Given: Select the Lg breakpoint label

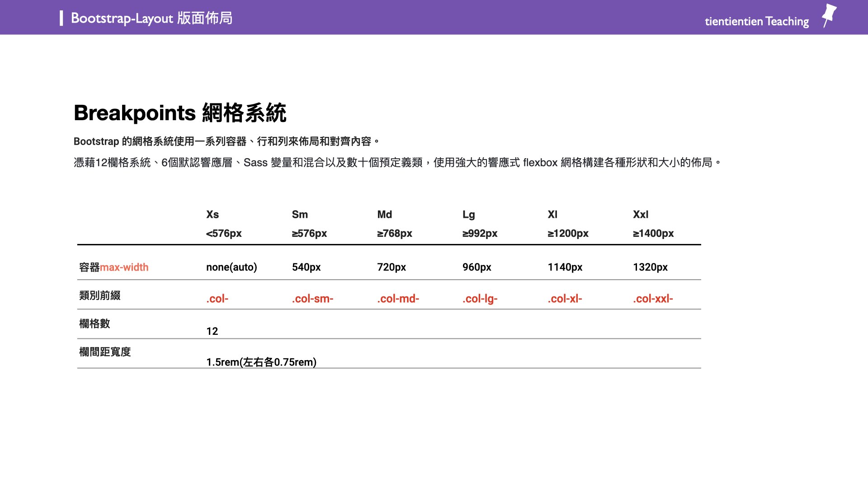Looking at the screenshot, I should click(468, 214).
